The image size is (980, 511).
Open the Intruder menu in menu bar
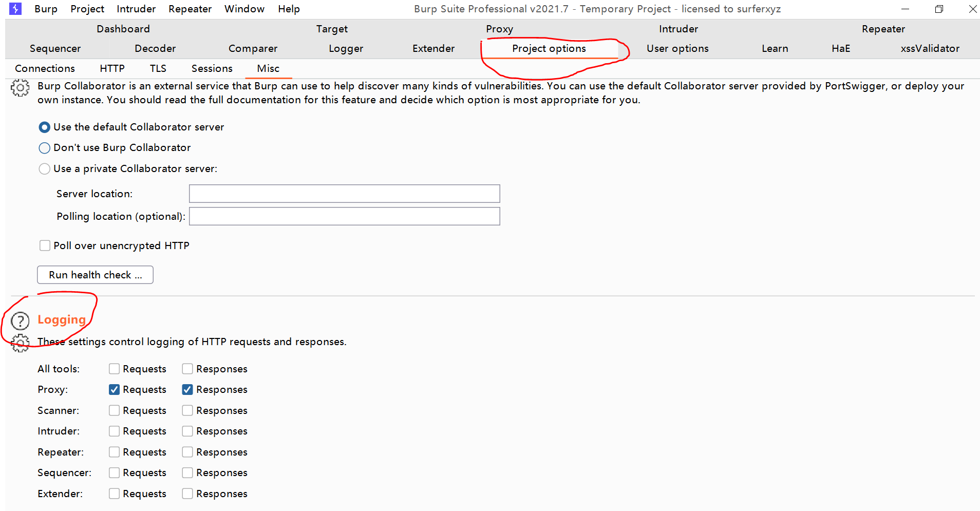click(136, 9)
